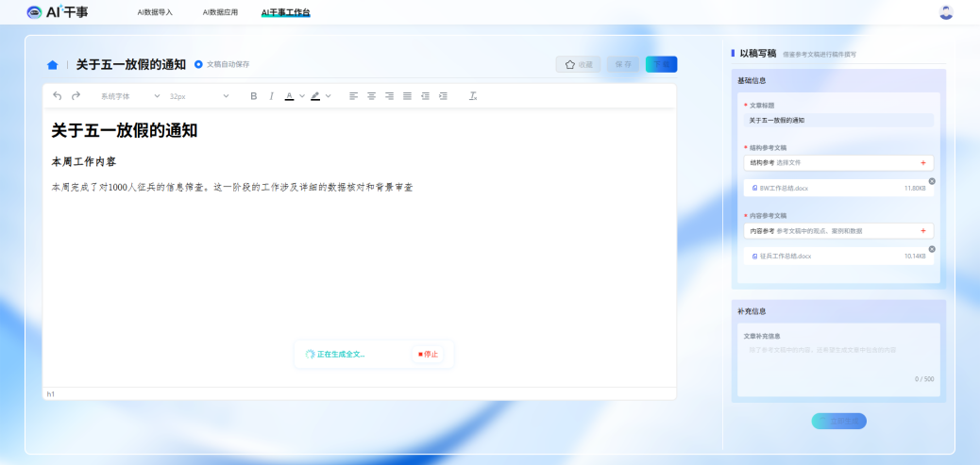Center align the text
Image resolution: width=980 pixels, height=465 pixels.
[371, 96]
